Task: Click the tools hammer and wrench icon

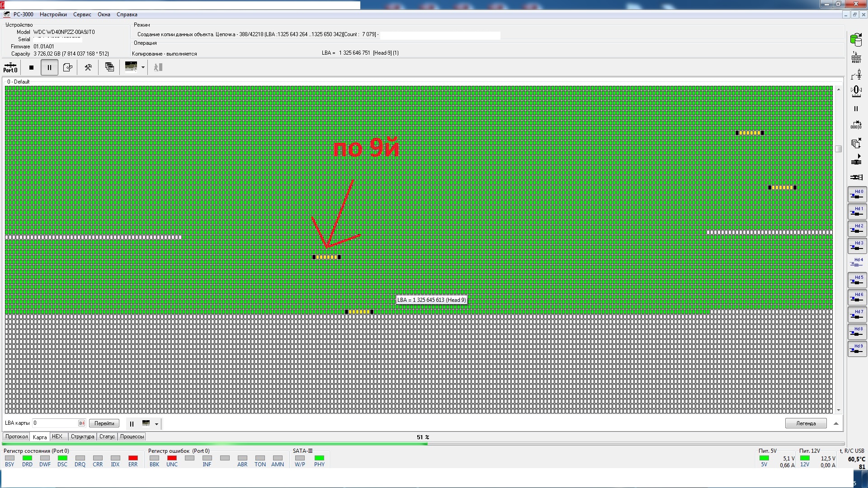Action: click(x=88, y=67)
